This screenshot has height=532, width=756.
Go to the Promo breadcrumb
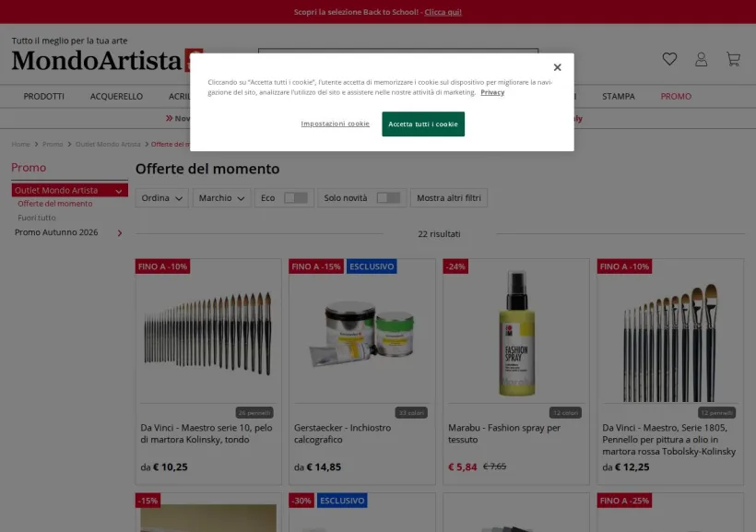click(53, 144)
